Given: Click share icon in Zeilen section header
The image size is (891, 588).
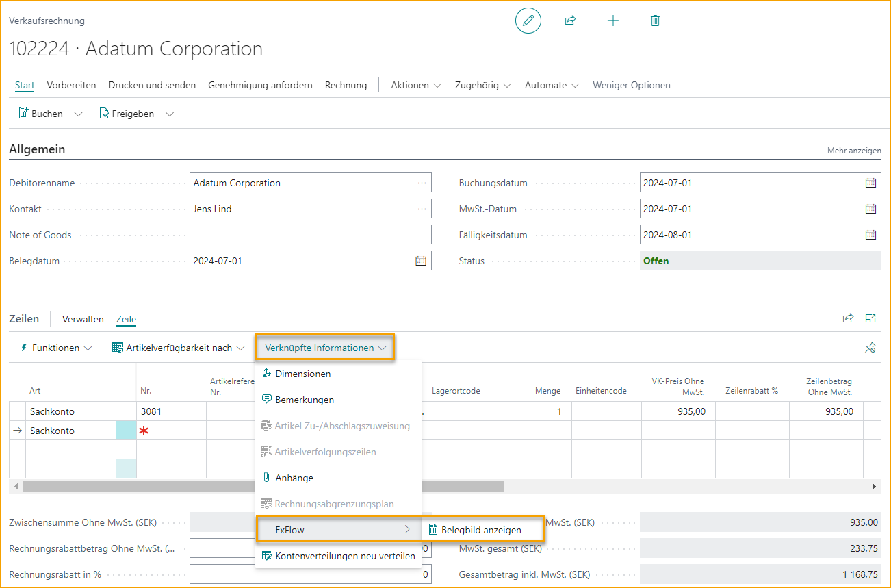Looking at the screenshot, I should [848, 318].
